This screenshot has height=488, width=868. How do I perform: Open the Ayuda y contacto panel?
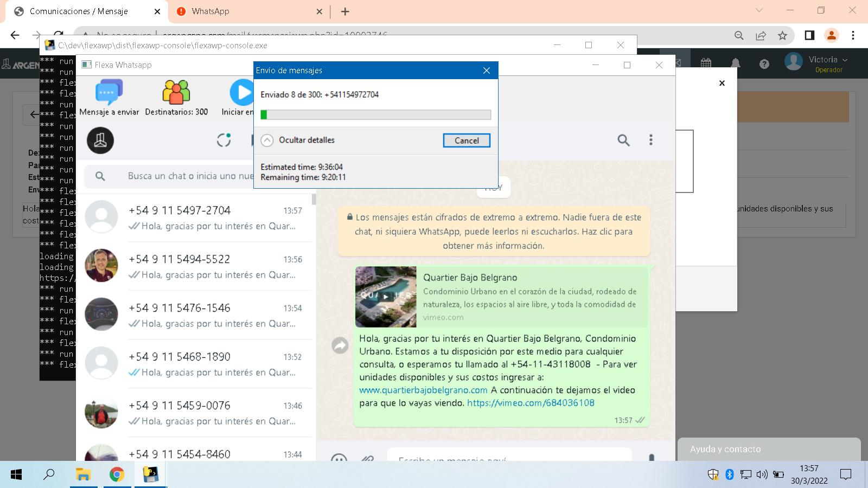(769, 449)
